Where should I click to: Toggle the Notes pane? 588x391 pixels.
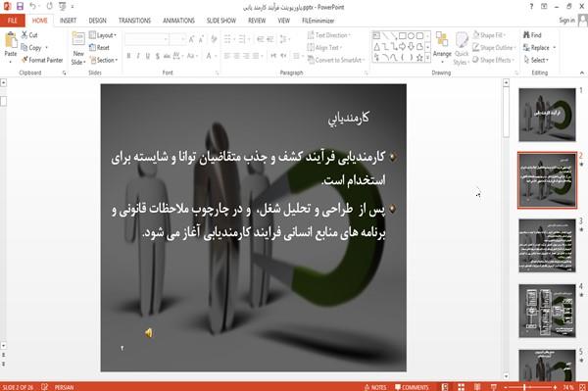[375, 387]
